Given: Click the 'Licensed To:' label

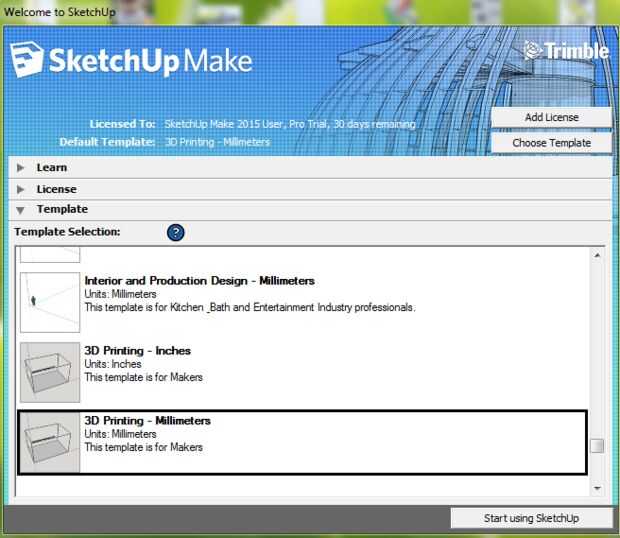Looking at the screenshot, I should click(122, 124).
